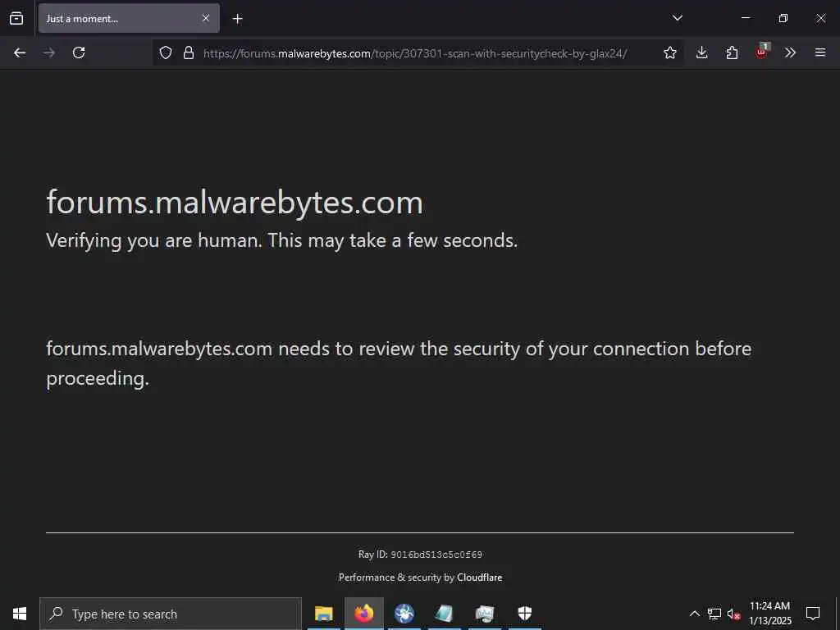The image size is (840, 630).
Task: Select the 'Just a moment...' tab
Action: coord(129,18)
